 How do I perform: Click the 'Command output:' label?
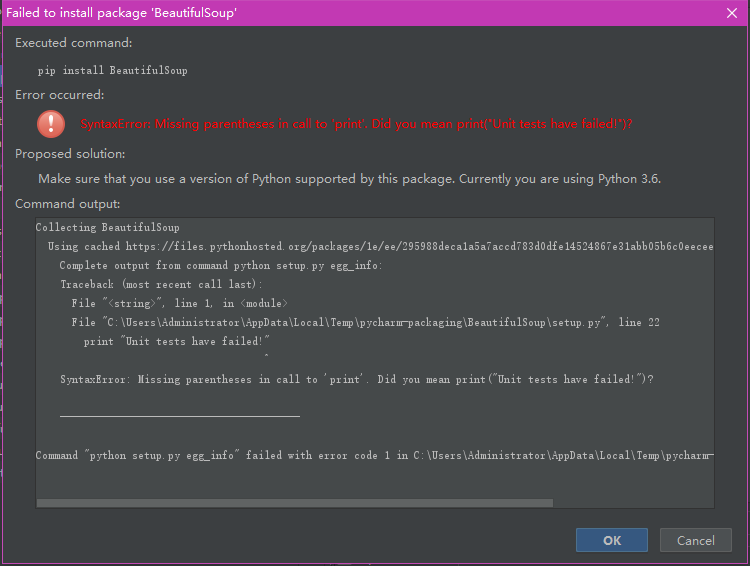(x=67, y=204)
